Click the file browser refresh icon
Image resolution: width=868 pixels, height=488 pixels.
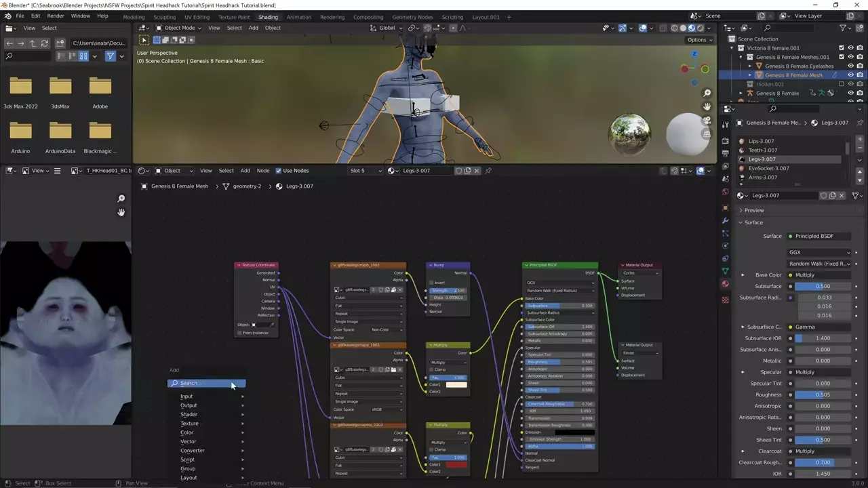click(45, 43)
